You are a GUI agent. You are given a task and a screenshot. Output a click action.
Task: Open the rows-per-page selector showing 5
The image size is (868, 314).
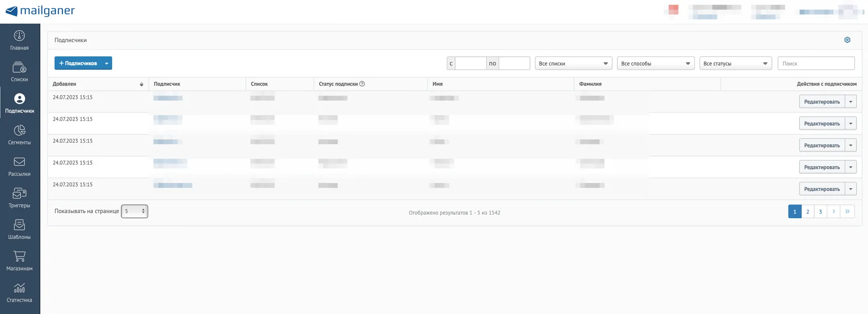pos(134,211)
